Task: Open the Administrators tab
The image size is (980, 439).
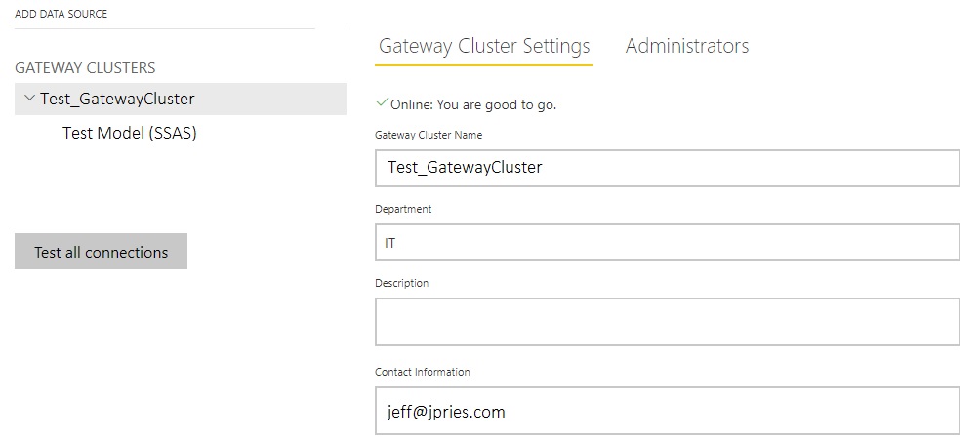Action: (x=687, y=46)
